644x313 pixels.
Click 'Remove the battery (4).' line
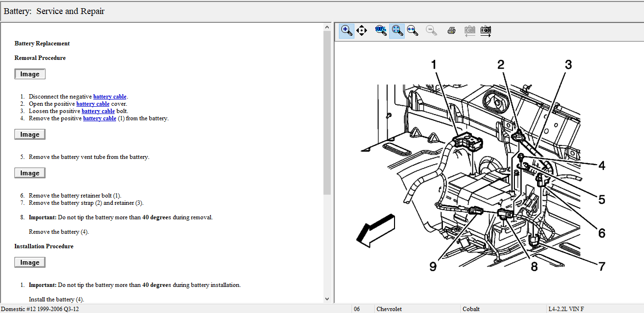pos(59,232)
